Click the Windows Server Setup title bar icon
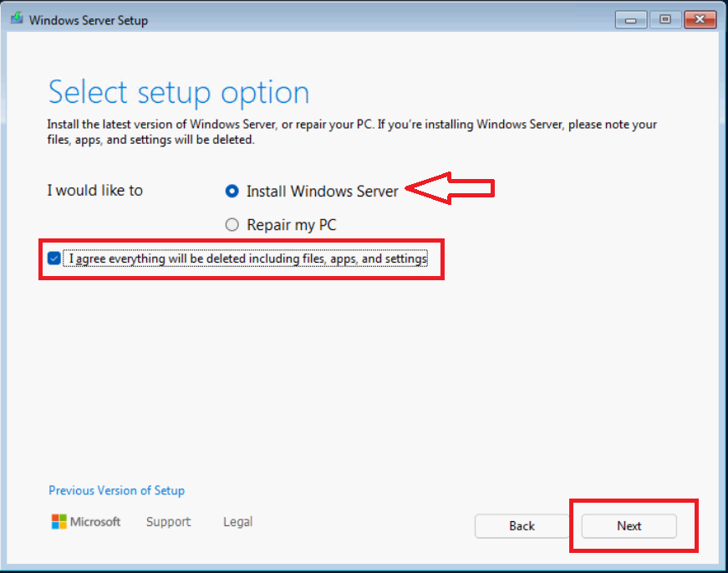728x573 pixels. point(17,19)
